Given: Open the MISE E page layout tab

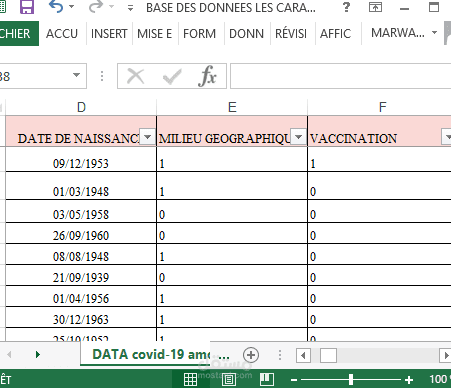Looking at the screenshot, I should 155,34.
